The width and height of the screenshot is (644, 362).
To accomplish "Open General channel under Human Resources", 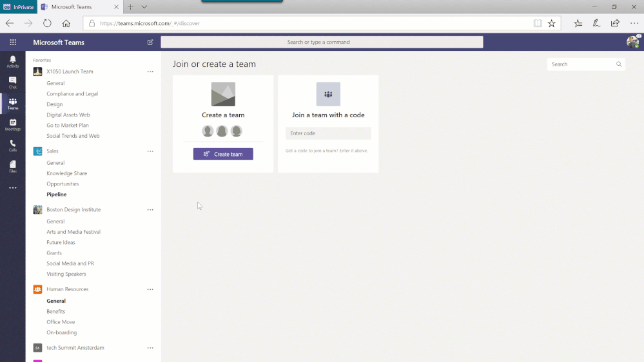I will coord(56,301).
